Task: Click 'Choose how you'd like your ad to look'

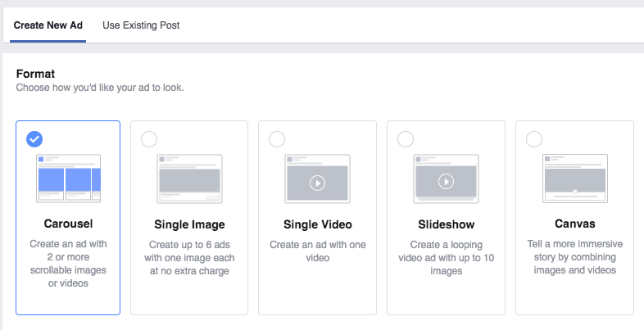Action: click(100, 88)
